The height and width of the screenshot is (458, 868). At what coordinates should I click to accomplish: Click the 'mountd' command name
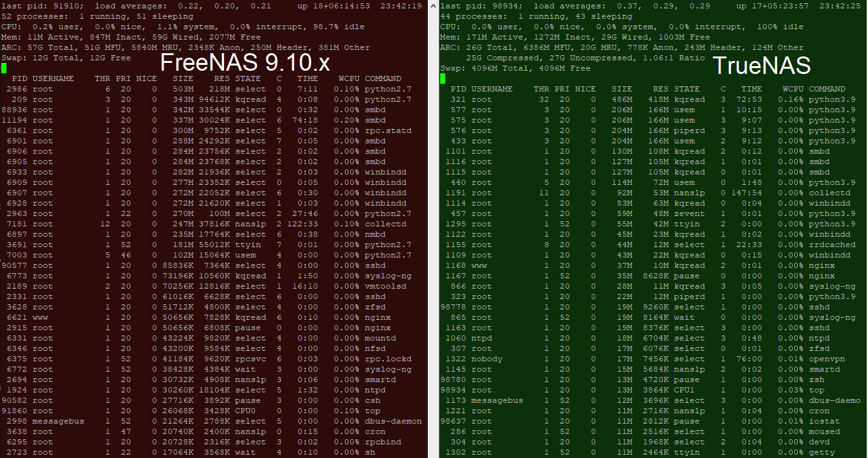pos(380,338)
